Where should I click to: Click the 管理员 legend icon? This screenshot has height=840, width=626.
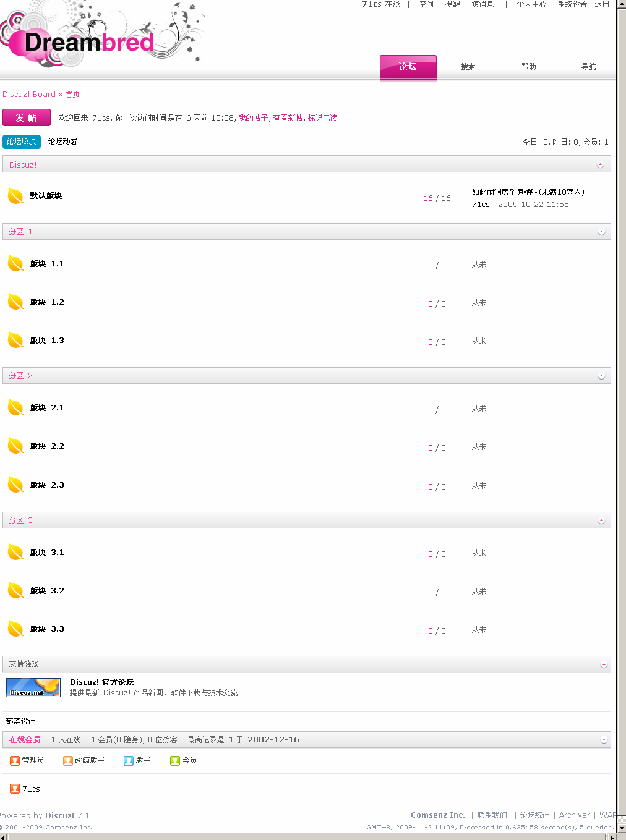(15, 761)
